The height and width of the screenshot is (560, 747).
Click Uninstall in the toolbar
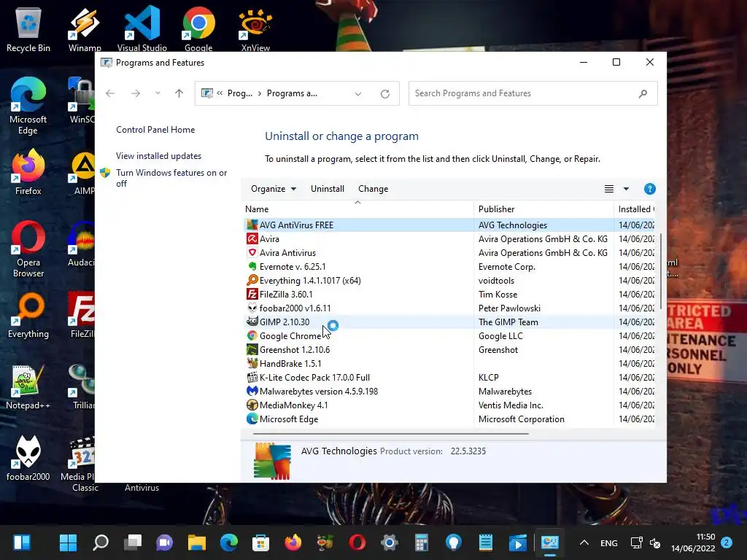(x=328, y=189)
